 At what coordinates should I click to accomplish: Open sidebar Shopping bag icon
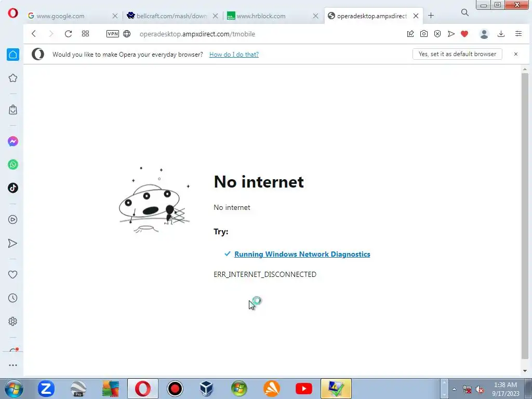click(x=13, y=110)
